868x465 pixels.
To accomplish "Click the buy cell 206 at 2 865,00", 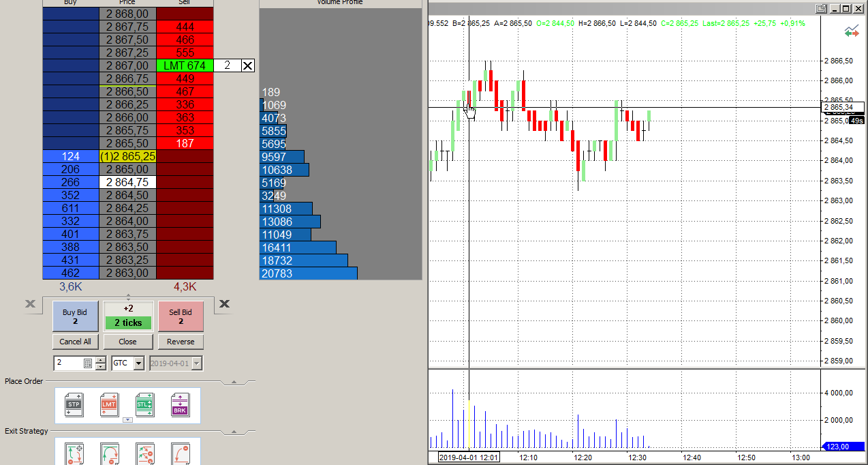I will (71, 169).
